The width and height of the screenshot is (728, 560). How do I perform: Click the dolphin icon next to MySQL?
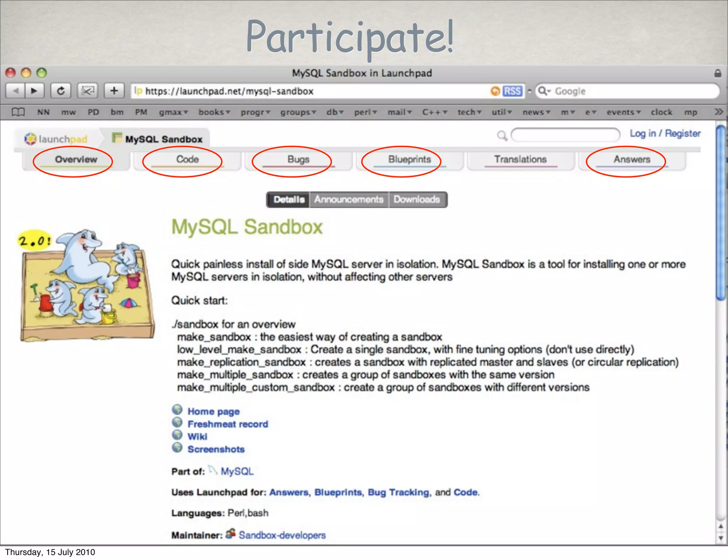pyautogui.click(x=213, y=470)
